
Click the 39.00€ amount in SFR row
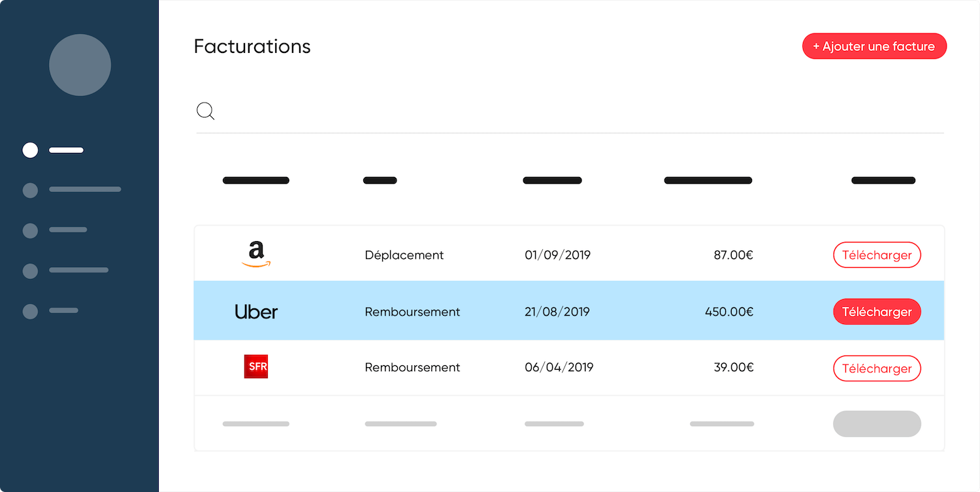[733, 367]
